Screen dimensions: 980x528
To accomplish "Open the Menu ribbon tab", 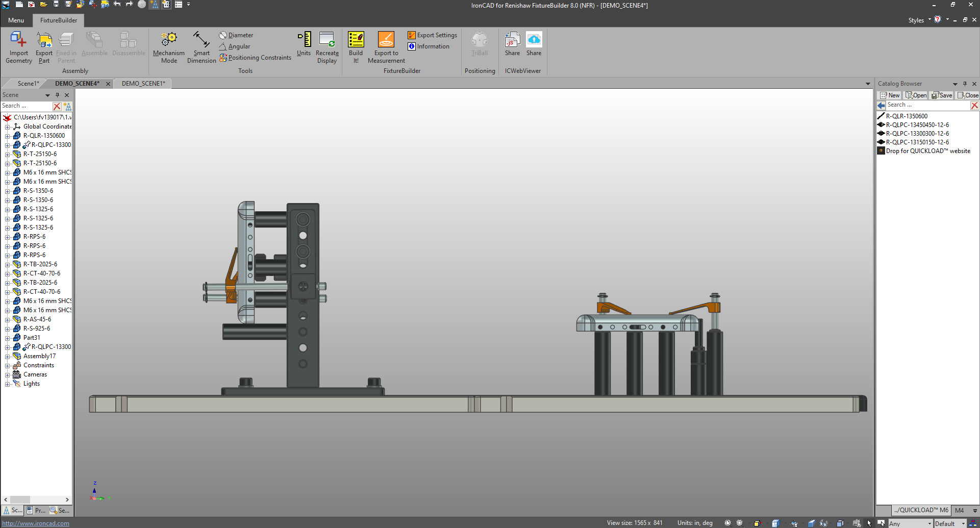I will pyautogui.click(x=16, y=20).
